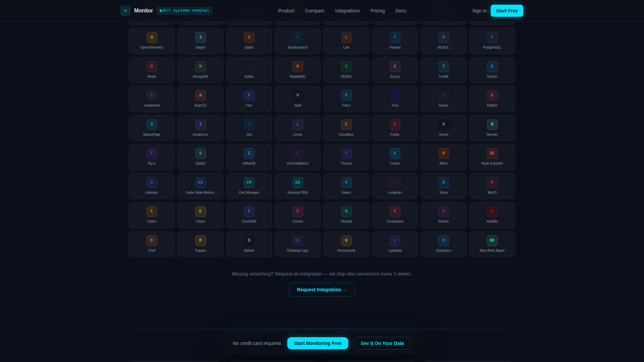Navigate to Pricing
The image size is (644, 362).
[377, 11]
